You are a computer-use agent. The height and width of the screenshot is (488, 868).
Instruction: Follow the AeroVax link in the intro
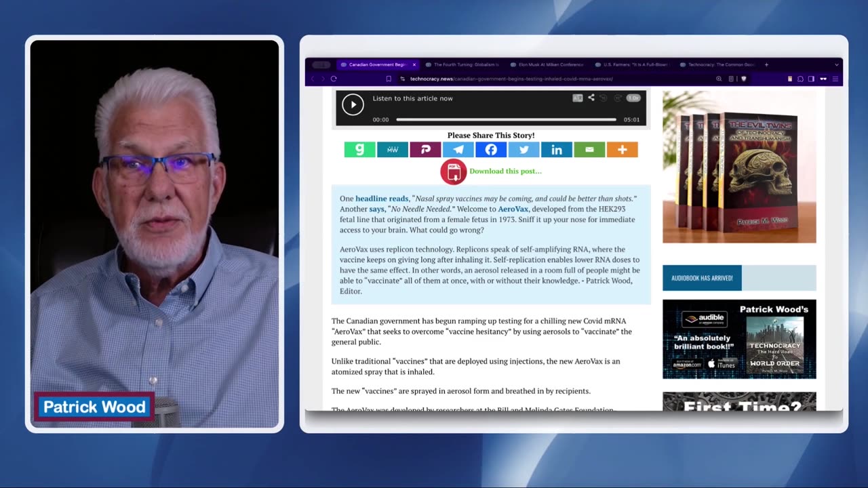point(513,209)
